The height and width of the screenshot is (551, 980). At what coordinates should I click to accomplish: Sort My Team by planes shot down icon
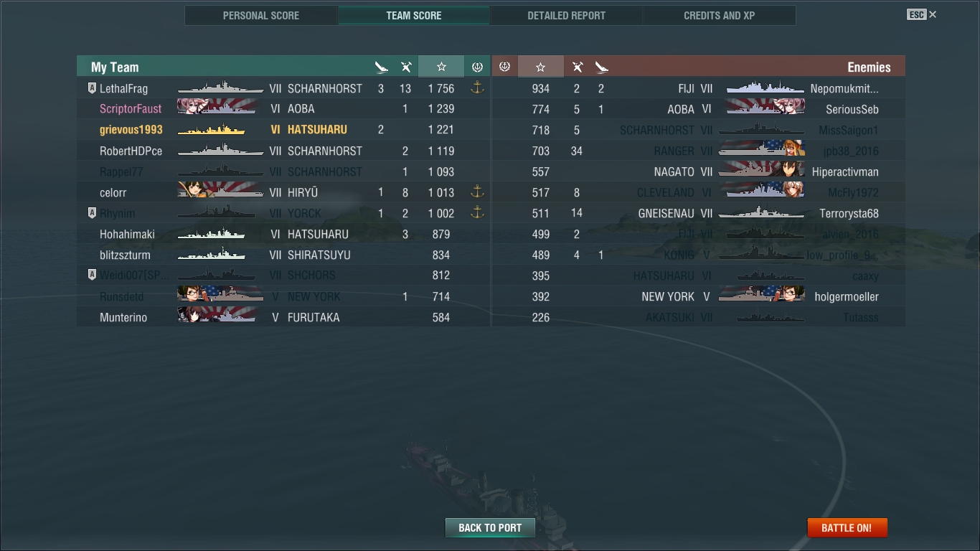(x=382, y=67)
